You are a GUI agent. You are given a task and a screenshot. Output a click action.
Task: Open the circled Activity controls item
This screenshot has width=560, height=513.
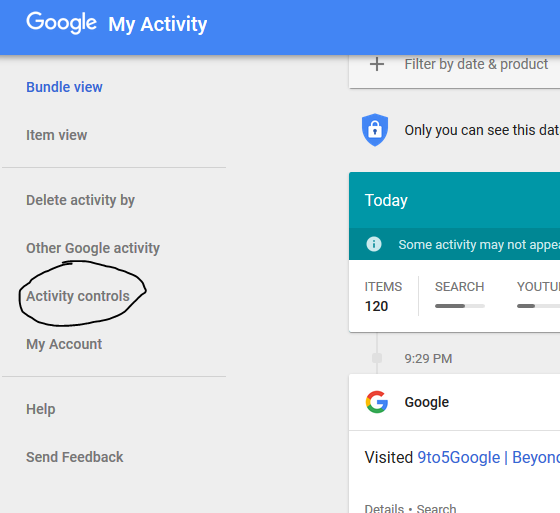[78, 296]
